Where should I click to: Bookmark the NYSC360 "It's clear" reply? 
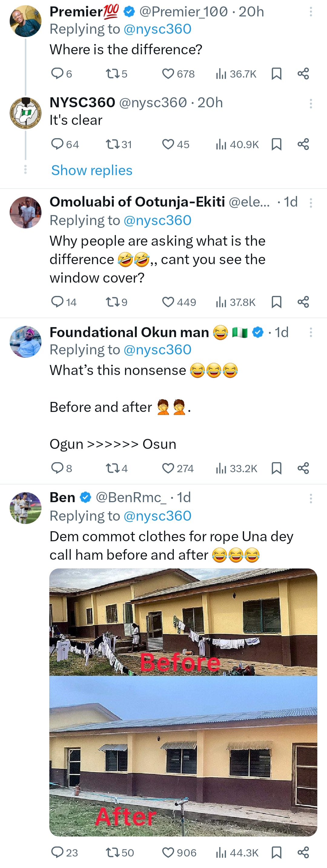coord(276,144)
